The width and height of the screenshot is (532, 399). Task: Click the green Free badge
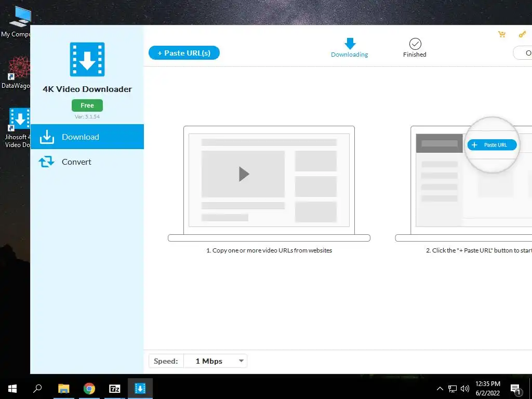pyautogui.click(x=87, y=105)
